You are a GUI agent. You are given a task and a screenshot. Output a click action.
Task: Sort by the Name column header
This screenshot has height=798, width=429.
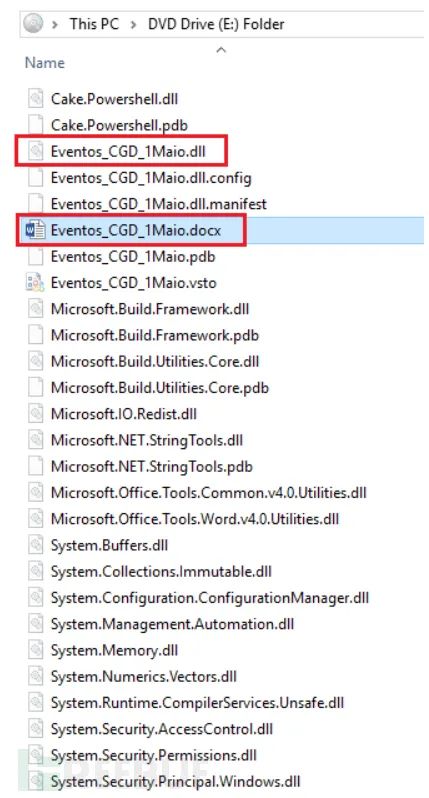[x=45, y=63]
